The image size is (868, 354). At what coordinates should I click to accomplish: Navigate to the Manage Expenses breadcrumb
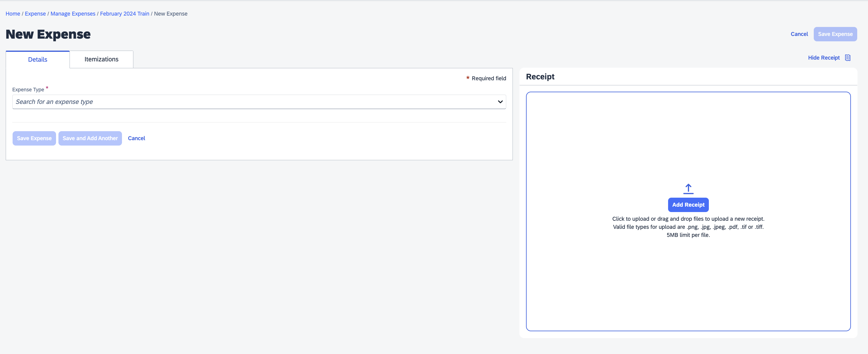point(73,13)
